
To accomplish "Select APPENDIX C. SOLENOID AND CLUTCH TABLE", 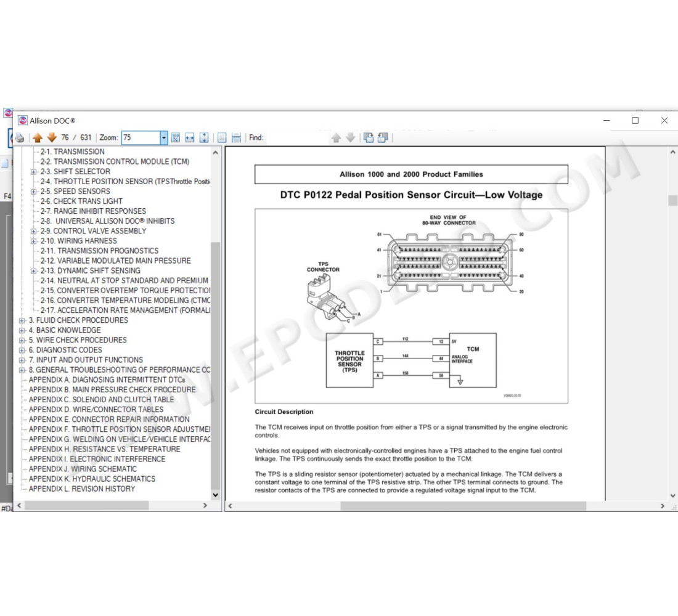I will 102,400.
